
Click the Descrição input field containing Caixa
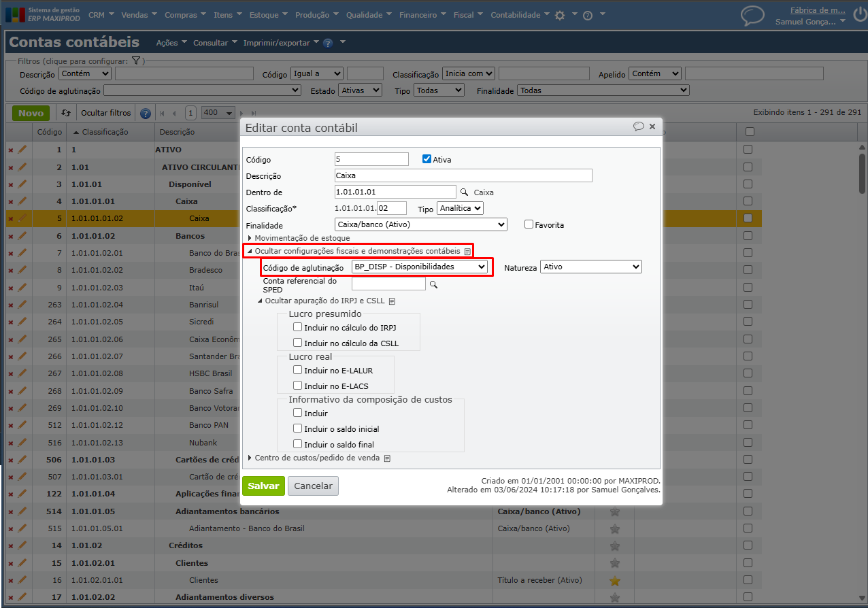pos(463,175)
